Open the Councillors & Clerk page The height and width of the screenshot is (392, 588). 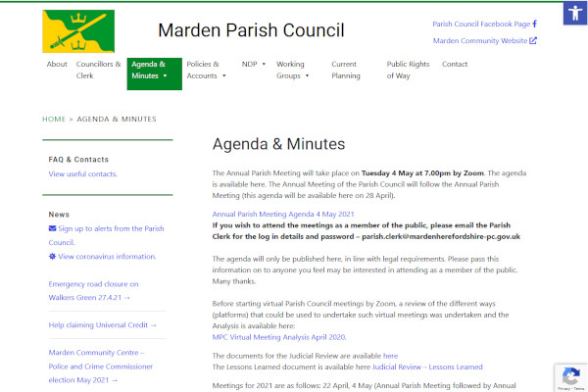[x=97, y=70]
